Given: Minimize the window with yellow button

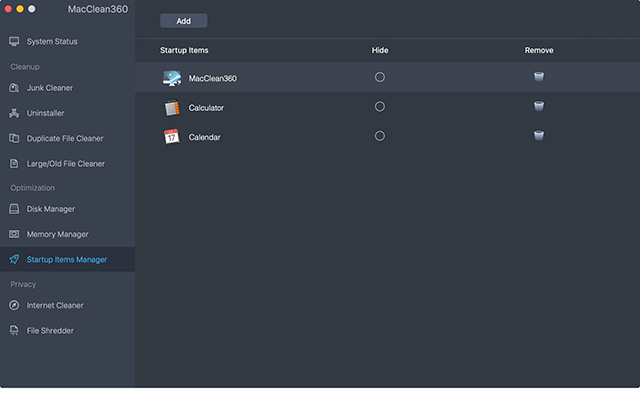Looking at the screenshot, I should 20,9.
